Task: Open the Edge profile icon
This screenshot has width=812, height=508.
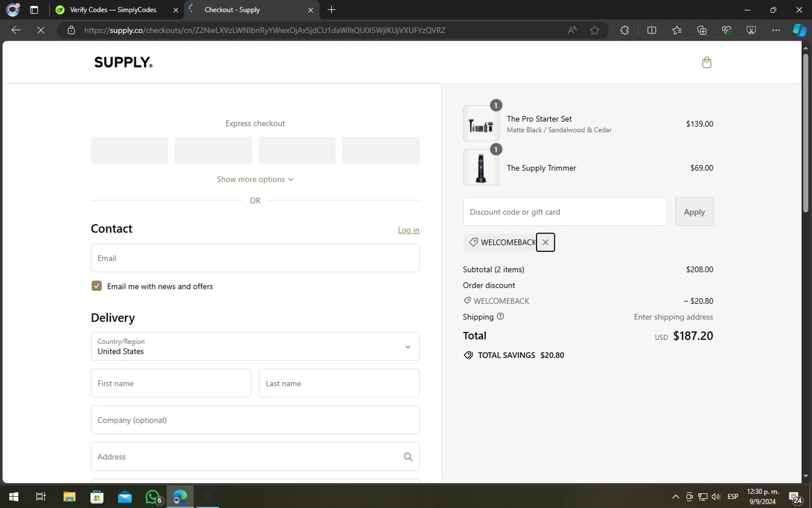Action: [x=12, y=10]
